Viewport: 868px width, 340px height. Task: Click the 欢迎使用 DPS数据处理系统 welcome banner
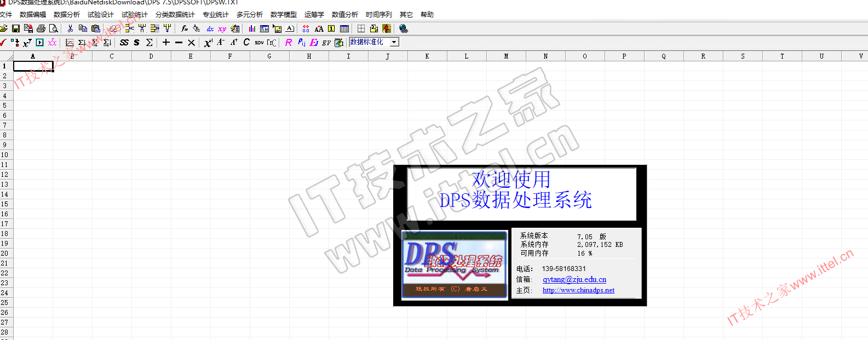click(521, 194)
